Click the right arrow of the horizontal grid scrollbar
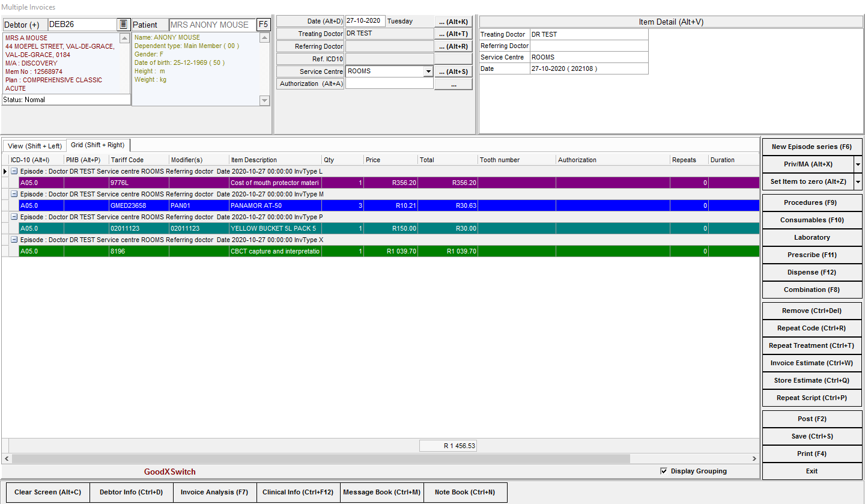The height and width of the screenshot is (504, 865). tap(755, 458)
